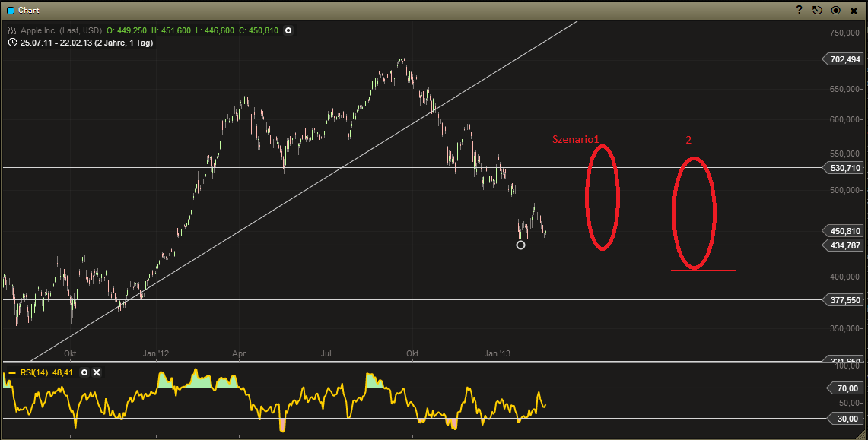Close the Chart panel with the X

[x=855, y=10]
